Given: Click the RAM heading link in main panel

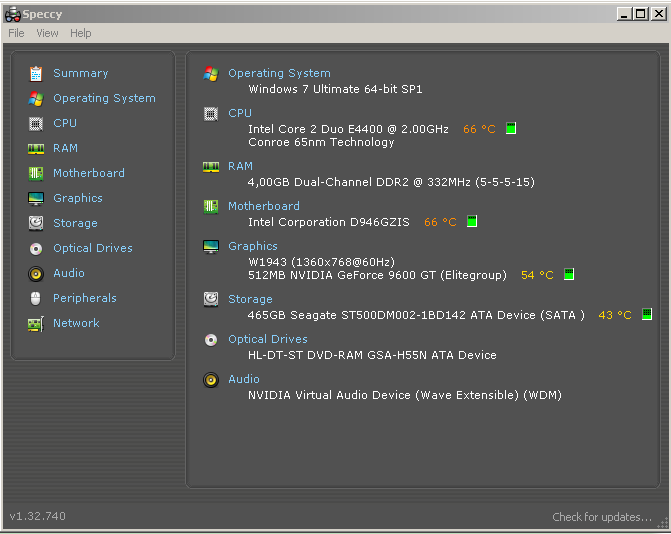Looking at the screenshot, I should [240, 166].
